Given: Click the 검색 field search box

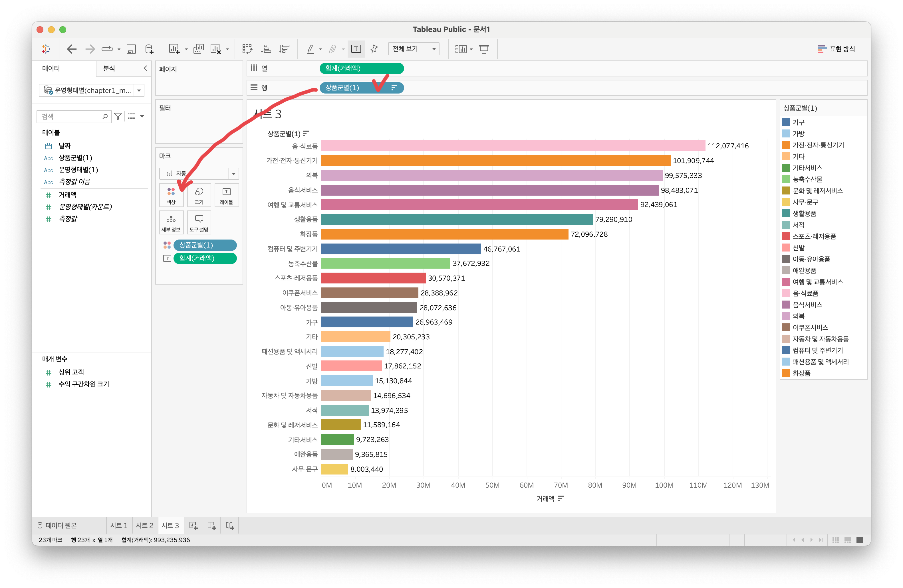Looking at the screenshot, I should pos(70,116).
